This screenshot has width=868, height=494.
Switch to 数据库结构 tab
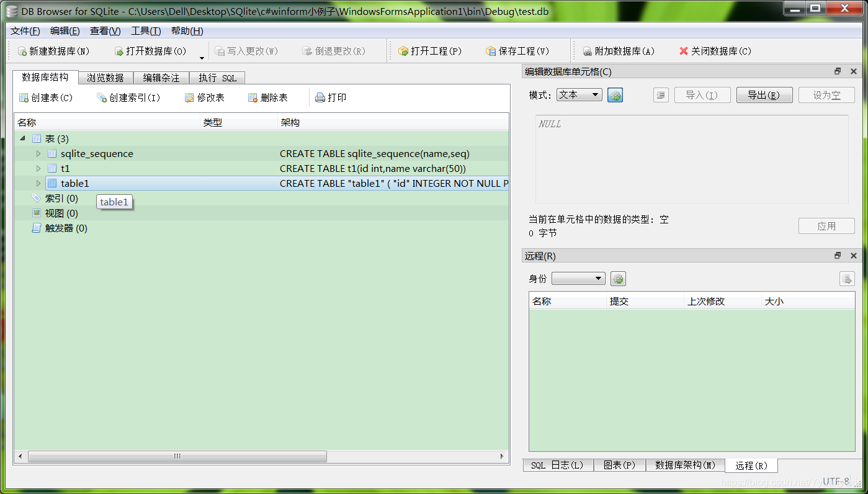(45, 77)
